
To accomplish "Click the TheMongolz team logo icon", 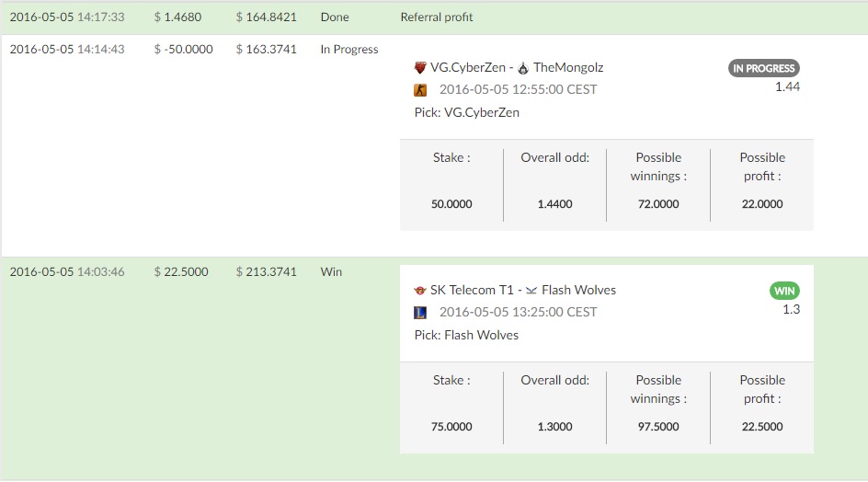I will pos(523,68).
